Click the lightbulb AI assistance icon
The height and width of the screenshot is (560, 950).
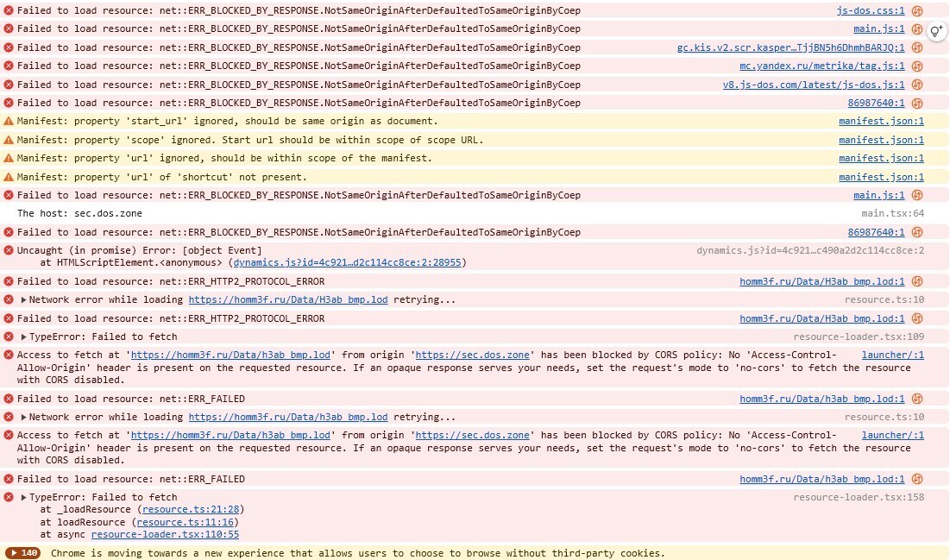click(x=937, y=30)
